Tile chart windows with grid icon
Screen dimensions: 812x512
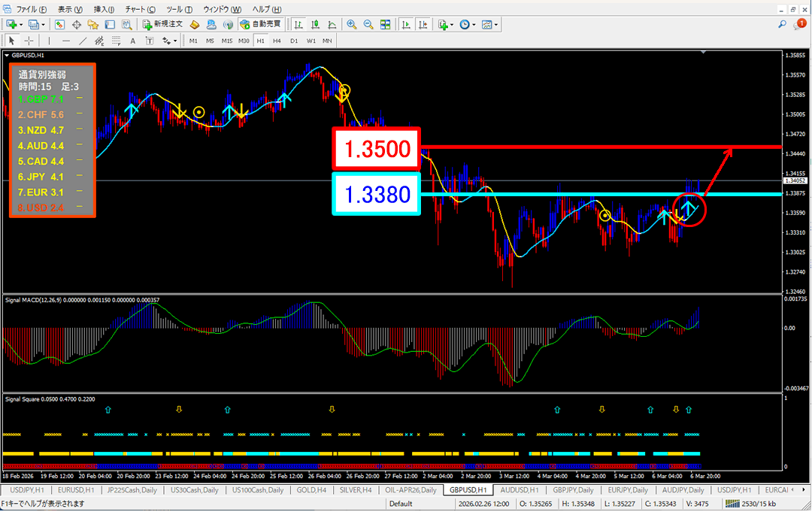[386, 24]
